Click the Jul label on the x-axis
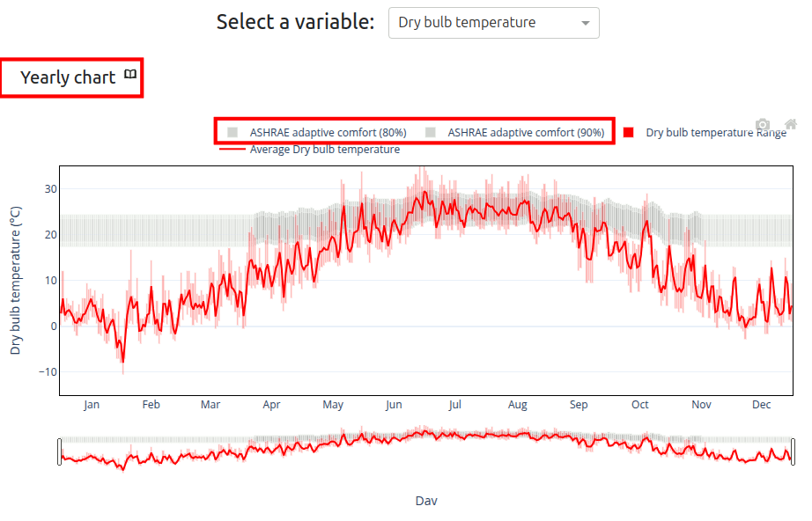Image resolution: width=812 pixels, height=521 pixels. tap(454, 405)
